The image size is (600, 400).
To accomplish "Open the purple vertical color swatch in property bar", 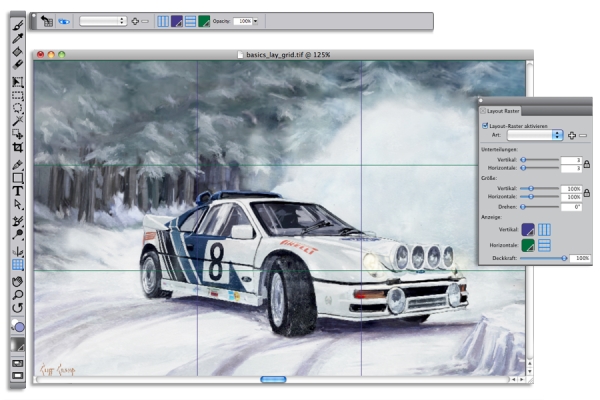I will point(176,21).
